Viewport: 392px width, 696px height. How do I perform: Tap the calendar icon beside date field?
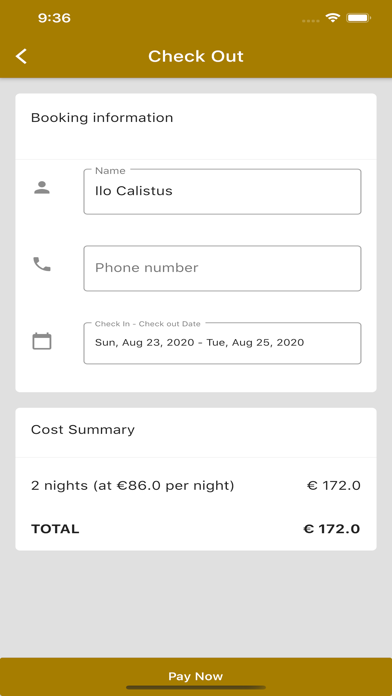tap(42, 341)
